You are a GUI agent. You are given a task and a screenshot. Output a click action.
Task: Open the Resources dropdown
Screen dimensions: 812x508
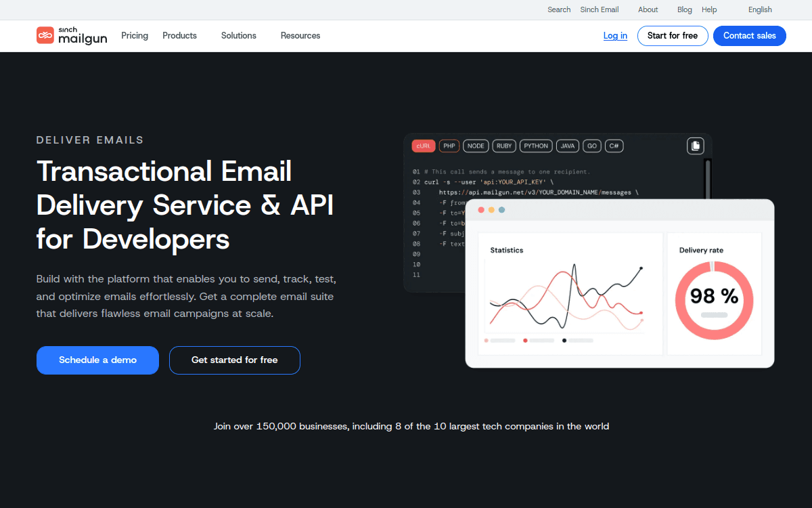pyautogui.click(x=300, y=35)
